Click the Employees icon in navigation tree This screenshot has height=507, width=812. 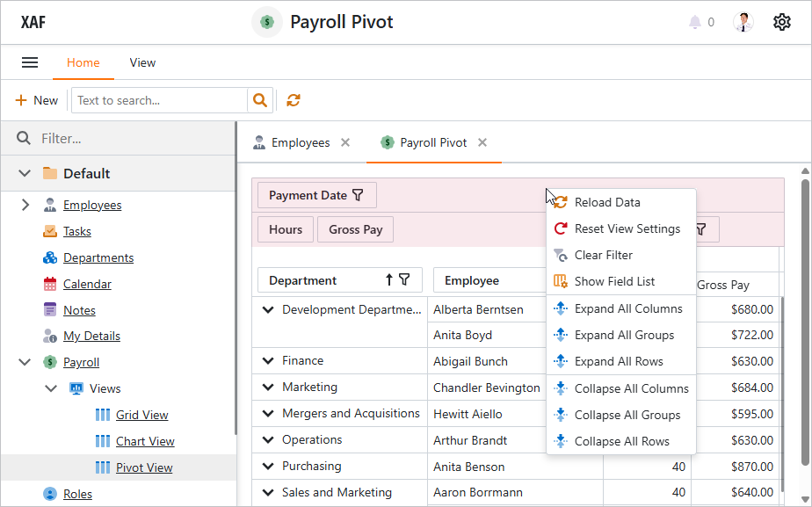pyautogui.click(x=50, y=205)
